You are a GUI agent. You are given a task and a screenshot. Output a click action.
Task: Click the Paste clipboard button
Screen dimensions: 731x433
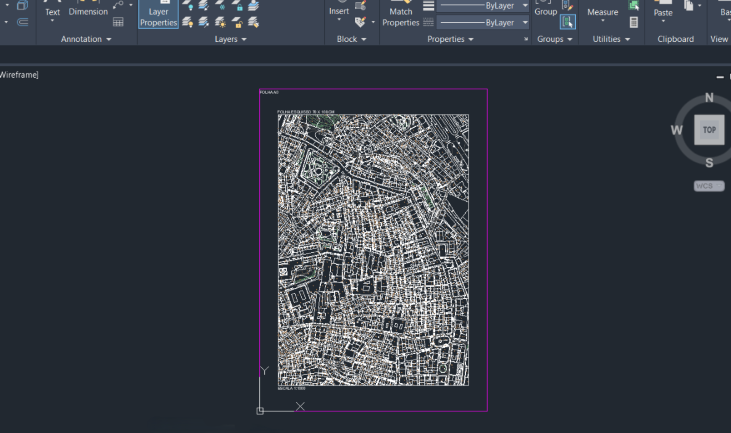pos(663,11)
